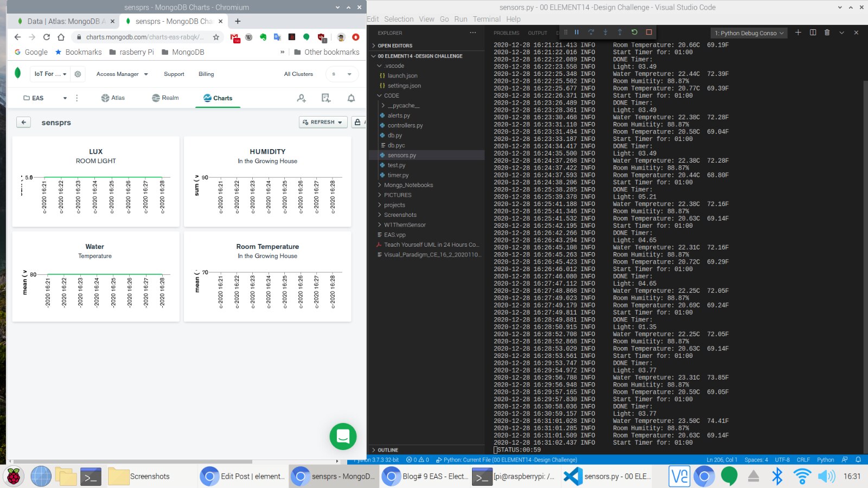Open the Google Translate extension
The width and height of the screenshot is (868, 488).
[x=277, y=37]
